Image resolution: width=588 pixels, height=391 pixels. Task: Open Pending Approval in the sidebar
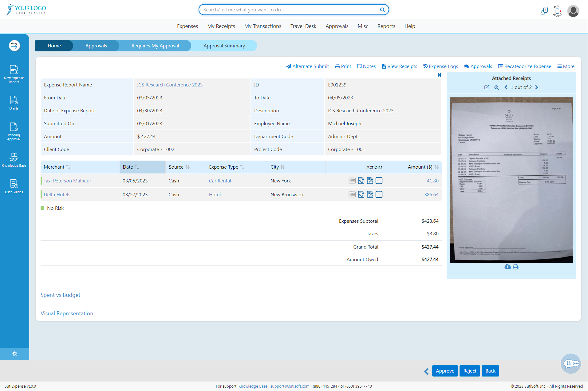pos(14,132)
